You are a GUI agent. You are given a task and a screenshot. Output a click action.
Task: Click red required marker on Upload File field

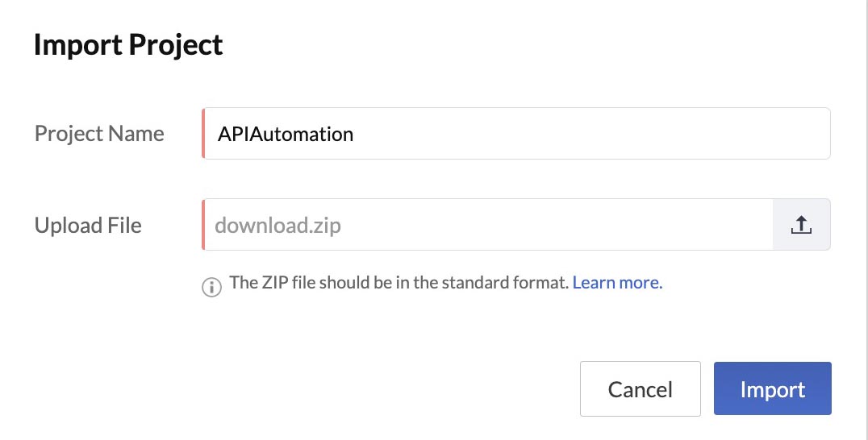click(203, 225)
